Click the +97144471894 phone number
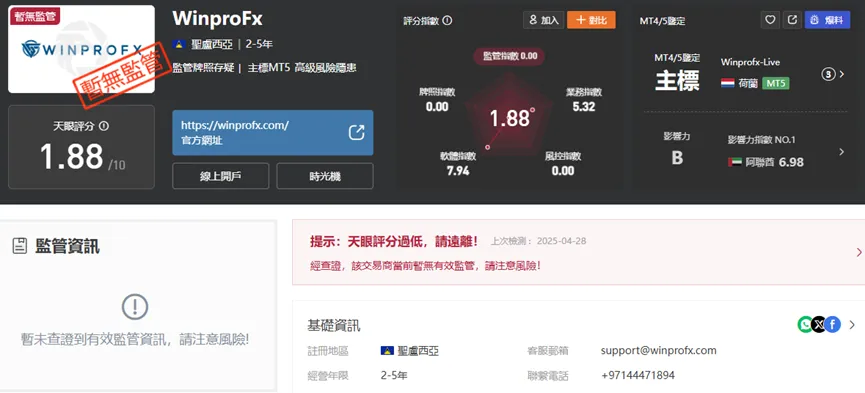 pyautogui.click(x=638, y=375)
